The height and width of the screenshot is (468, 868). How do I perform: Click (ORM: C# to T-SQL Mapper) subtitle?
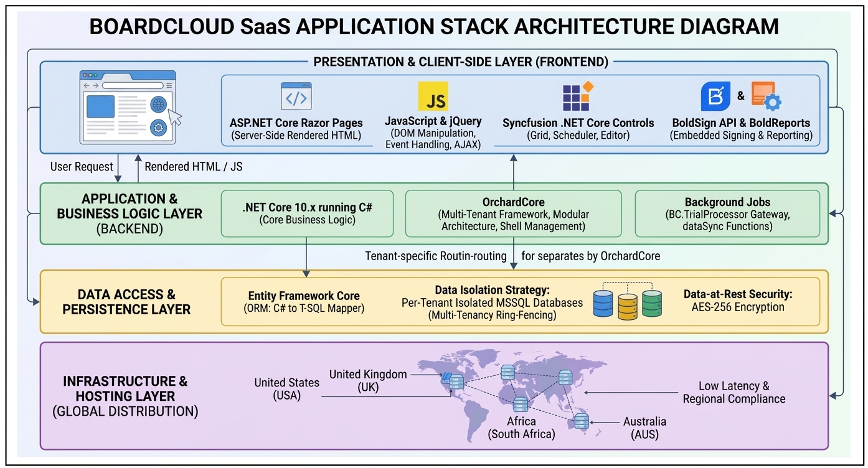[304, 308]
